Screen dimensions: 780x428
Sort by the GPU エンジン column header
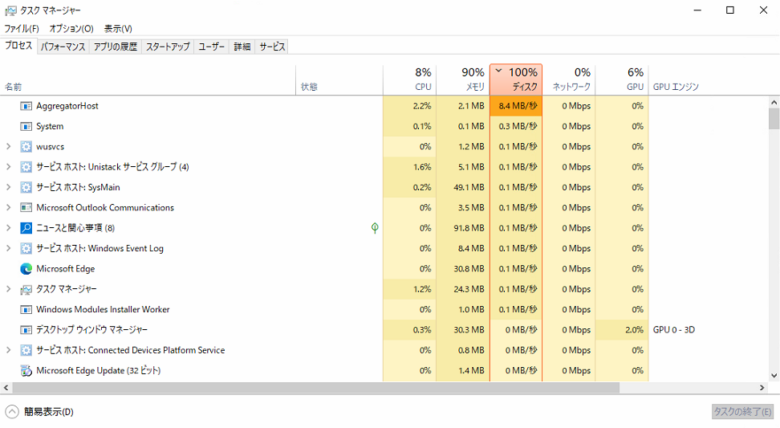[x=676, y=87]
